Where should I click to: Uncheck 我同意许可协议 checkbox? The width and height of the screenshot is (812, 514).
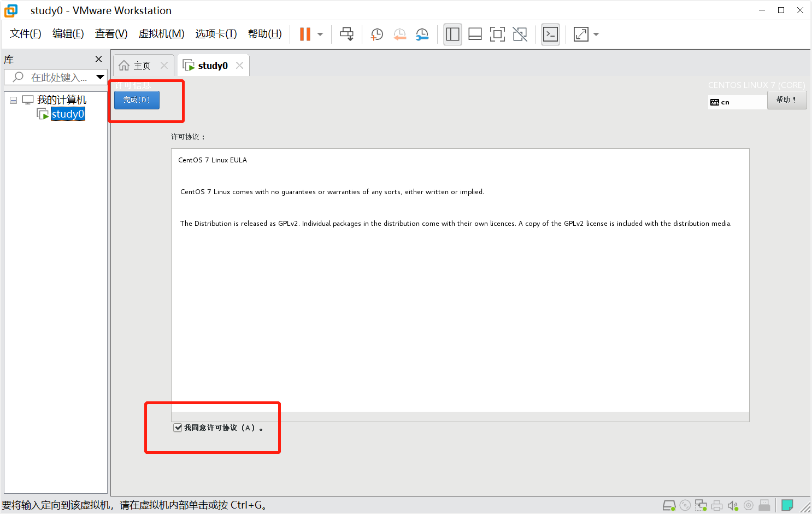(178, 428)
